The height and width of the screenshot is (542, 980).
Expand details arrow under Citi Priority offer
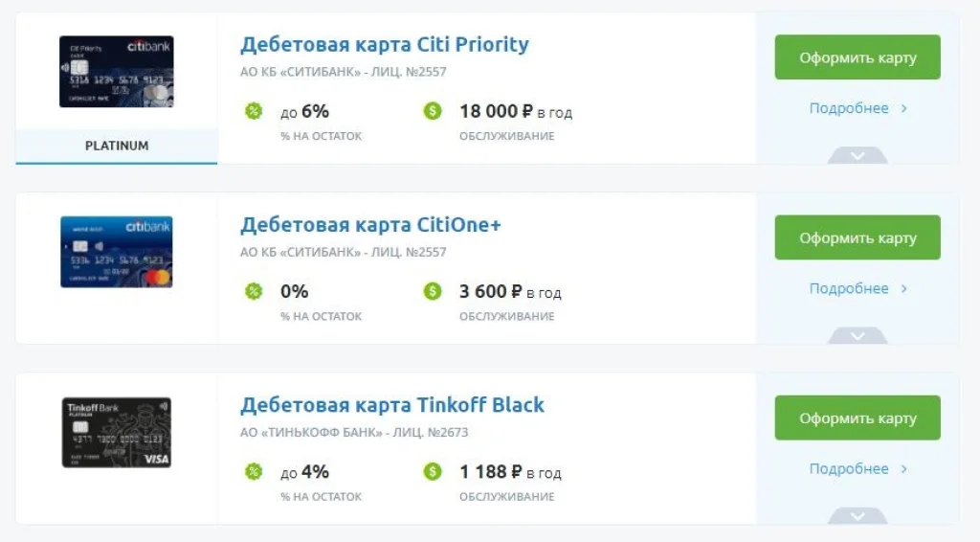pyautogui.click(x=857, y=155)
